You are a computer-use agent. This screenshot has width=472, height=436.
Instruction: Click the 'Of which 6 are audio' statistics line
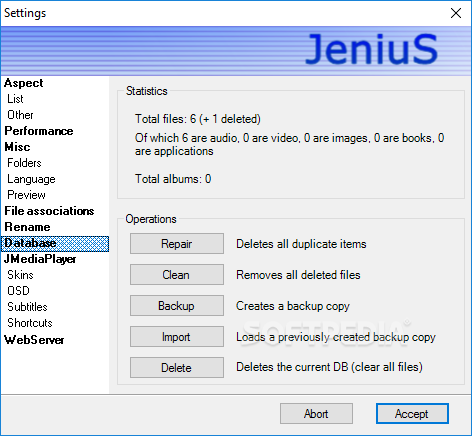point(289,144)
